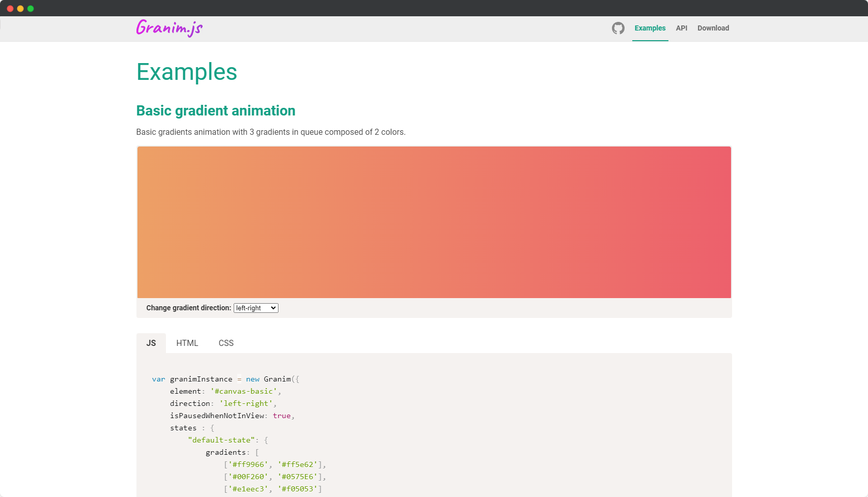Maximize the window with green button
Image resolution: width=868 pixels, height=497 pixels.
(x=31, y=9)
